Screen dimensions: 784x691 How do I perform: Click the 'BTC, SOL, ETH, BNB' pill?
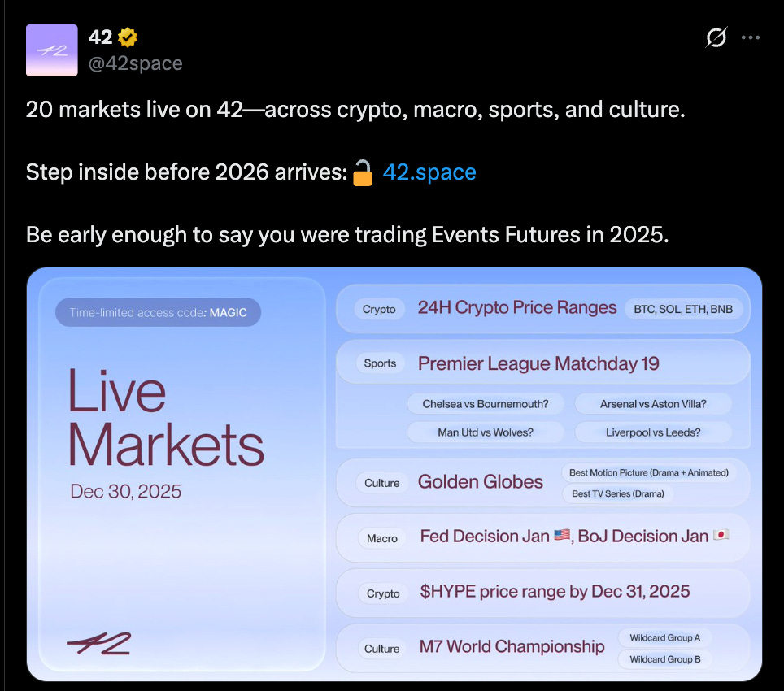click(683, 309)
